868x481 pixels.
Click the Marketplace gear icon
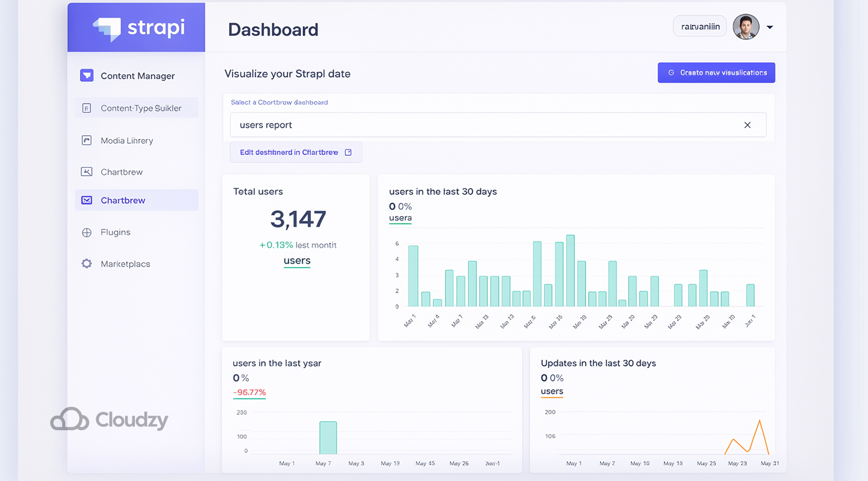click(x=87, y=264)
